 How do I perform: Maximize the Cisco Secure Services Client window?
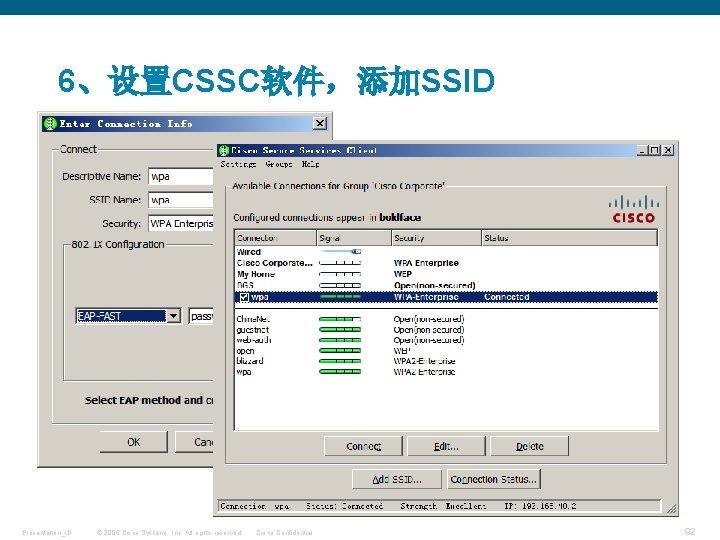click(655, 150)
